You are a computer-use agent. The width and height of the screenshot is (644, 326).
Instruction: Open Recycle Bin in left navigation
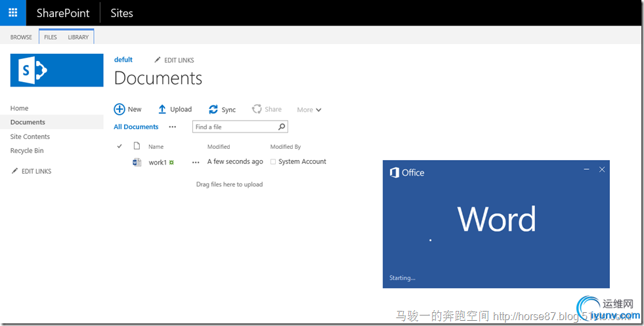pos(27,150)
